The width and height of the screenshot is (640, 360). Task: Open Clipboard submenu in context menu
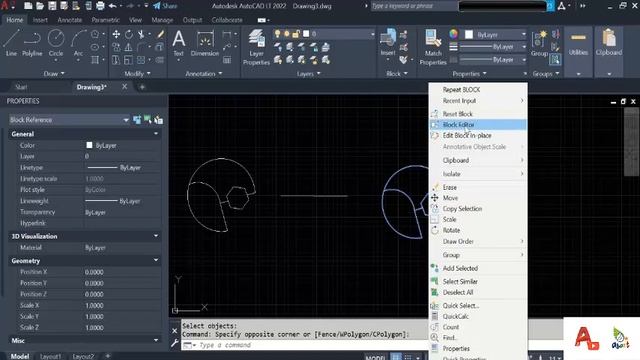point(478,160)
